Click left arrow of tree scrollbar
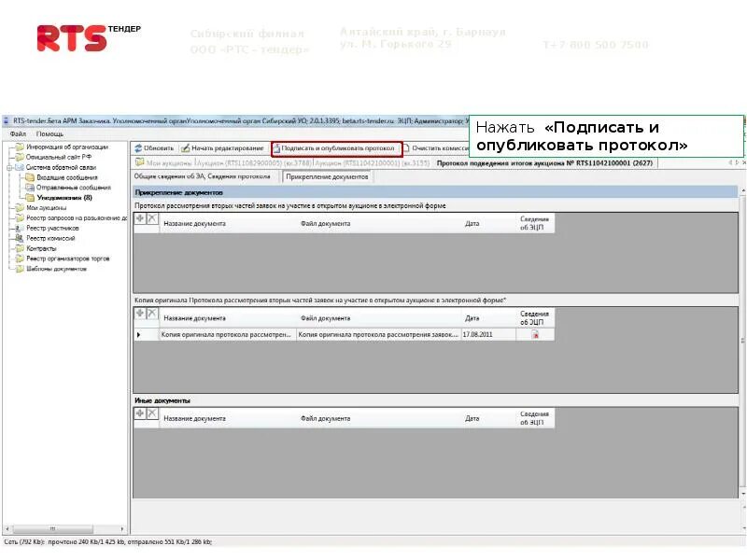 (7, 528)
